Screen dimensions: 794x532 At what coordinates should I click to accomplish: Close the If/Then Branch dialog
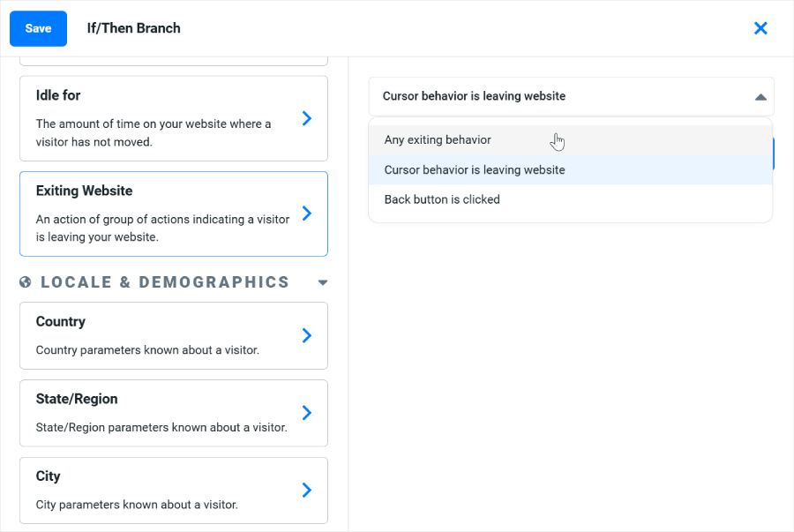click(x=760, y=27)
